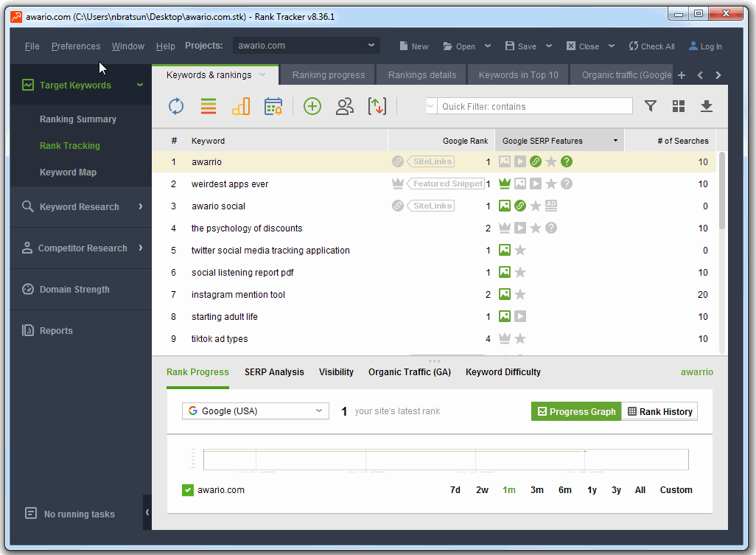Click the No running tasks icon
756x555 pixels.
tap(31, 514)
